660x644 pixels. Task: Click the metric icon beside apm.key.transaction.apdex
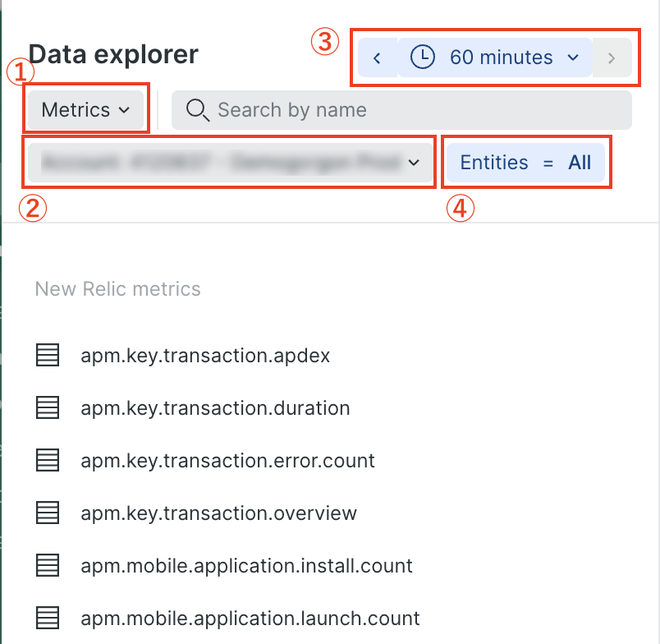point(47,355)
